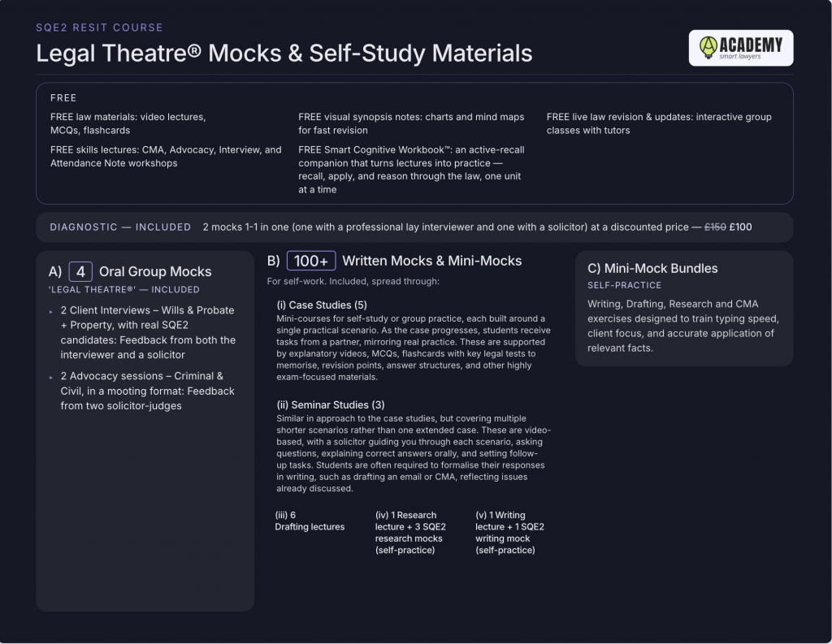This screenshot has width=832, height=644.
Task: Select the '4' badge beside Oral Group Mocks
Action: coord(80,271)
